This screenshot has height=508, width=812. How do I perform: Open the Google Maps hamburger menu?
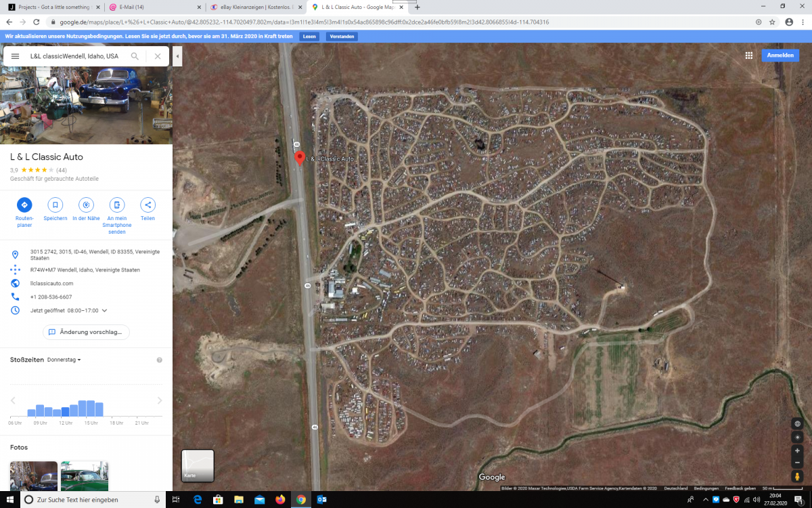15,56
